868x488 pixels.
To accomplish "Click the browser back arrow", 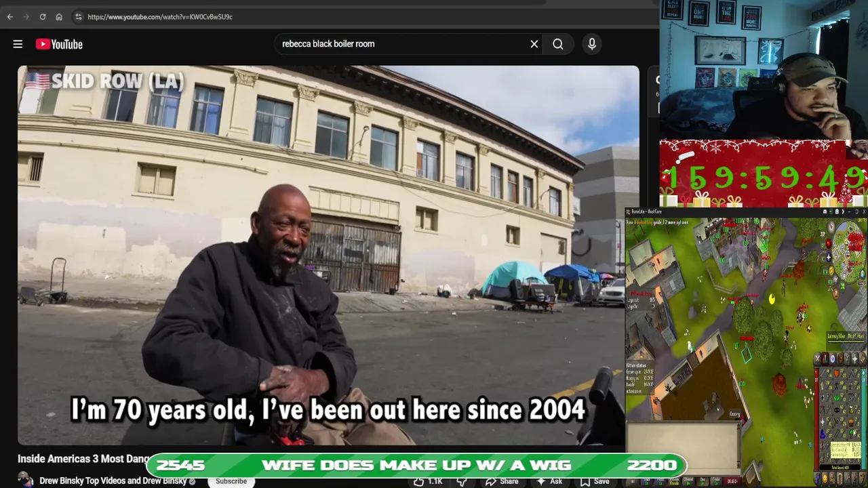I will pos(10,17).
